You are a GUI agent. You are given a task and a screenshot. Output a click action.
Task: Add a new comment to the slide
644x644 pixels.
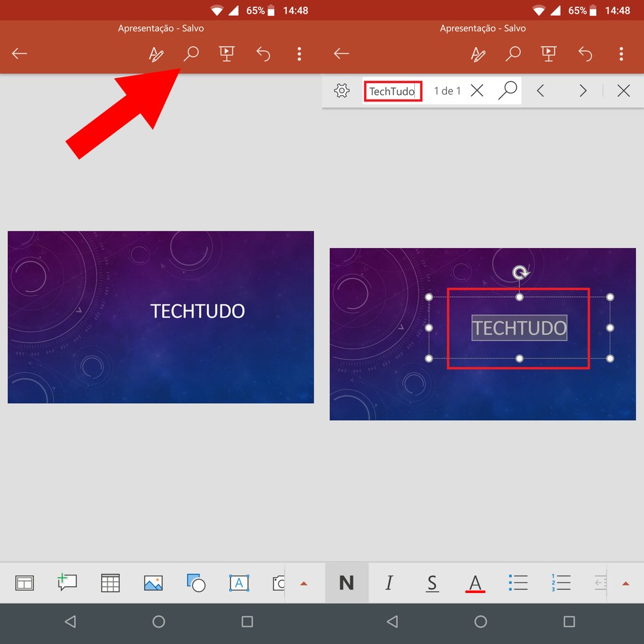tap(67, 582)
